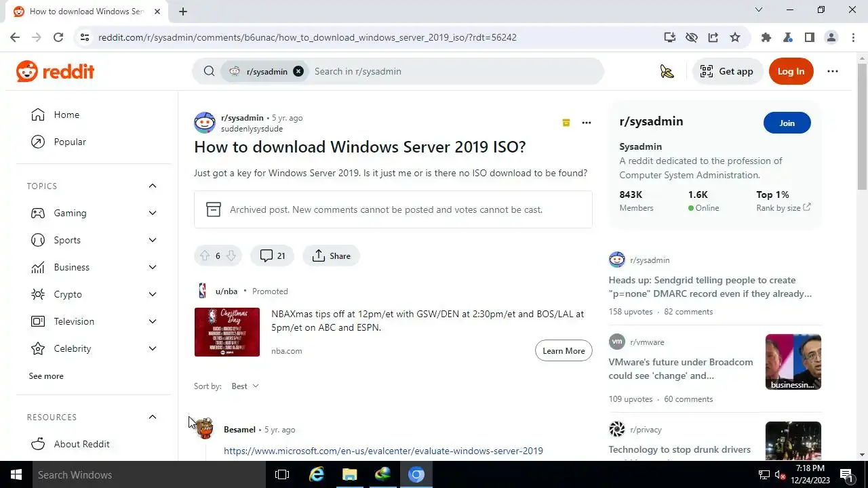Remove the r/sysadmin search filter chip
868x488 pixels.
pyautogui.click(x=298, y=71)
